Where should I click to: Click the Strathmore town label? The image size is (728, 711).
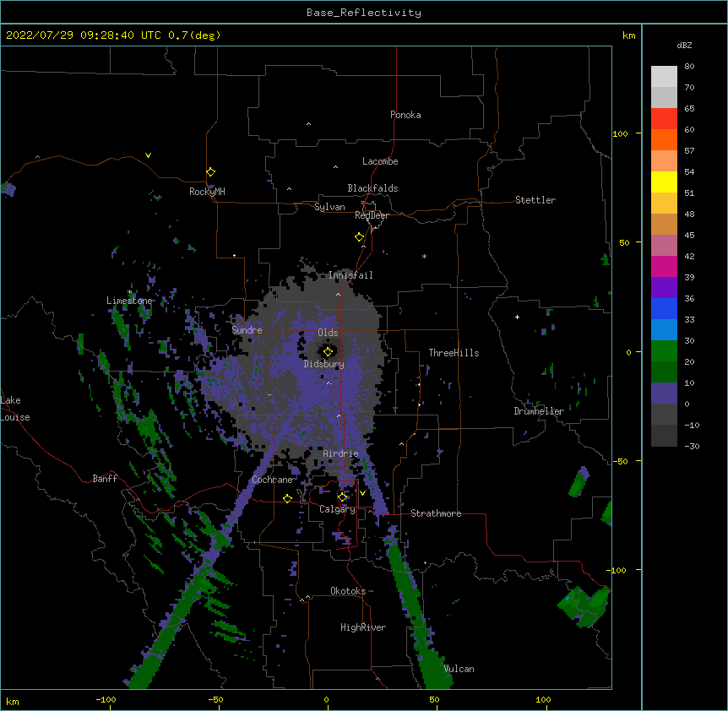436,513
